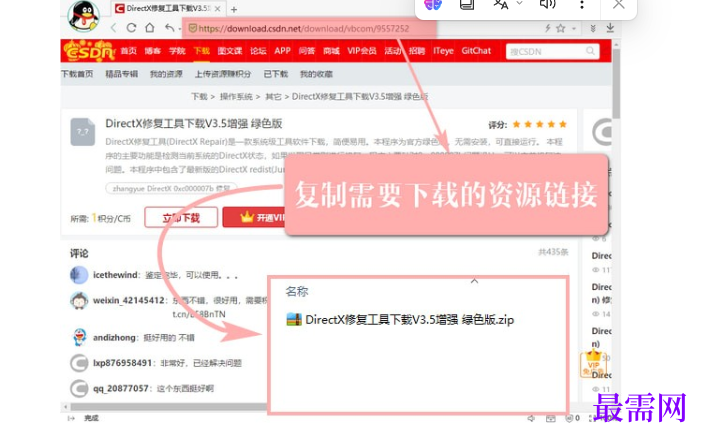Open 论坛 in the CSDN navbar
The height and width of the screenshot is (439, 705).
pos(258,51)
